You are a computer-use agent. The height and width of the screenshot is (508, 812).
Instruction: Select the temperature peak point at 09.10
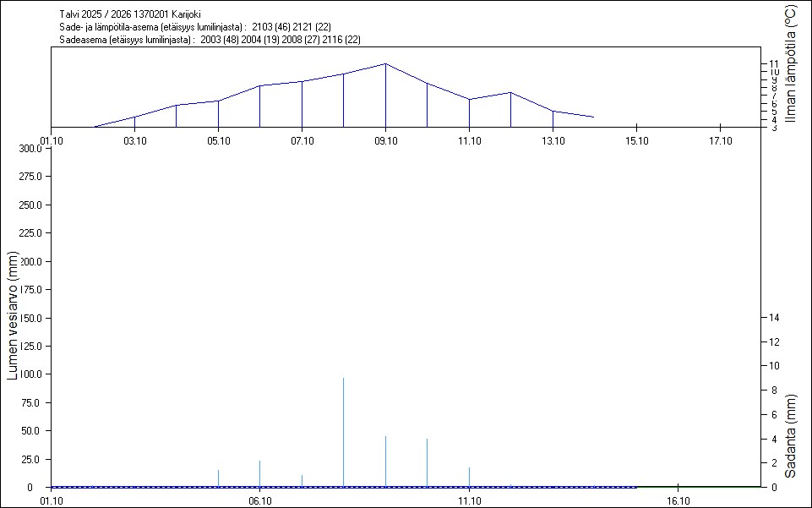[x=385, y=64]
